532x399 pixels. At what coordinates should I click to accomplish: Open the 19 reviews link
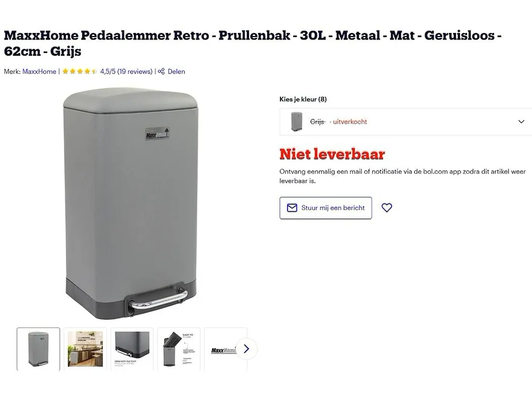coord(135,71)
